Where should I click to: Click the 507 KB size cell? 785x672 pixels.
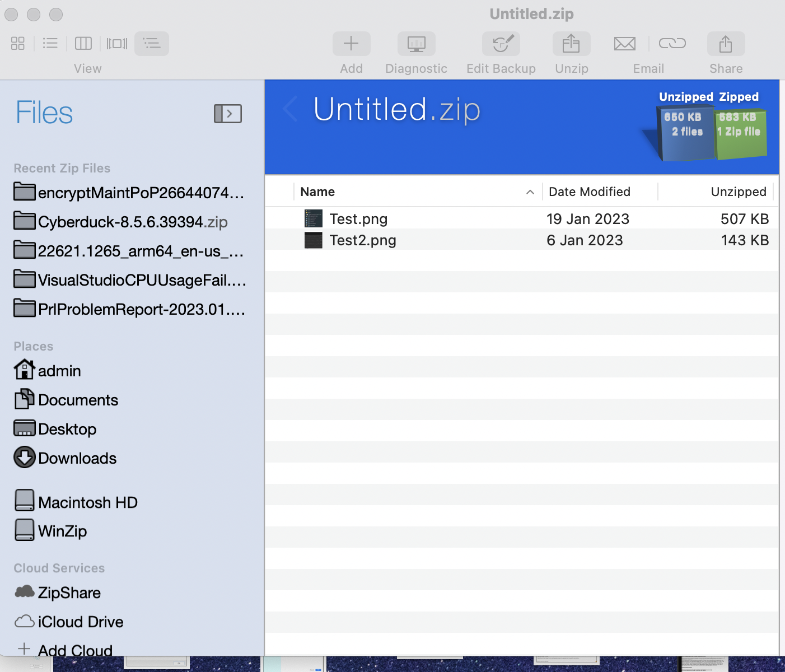click(745, 219)
